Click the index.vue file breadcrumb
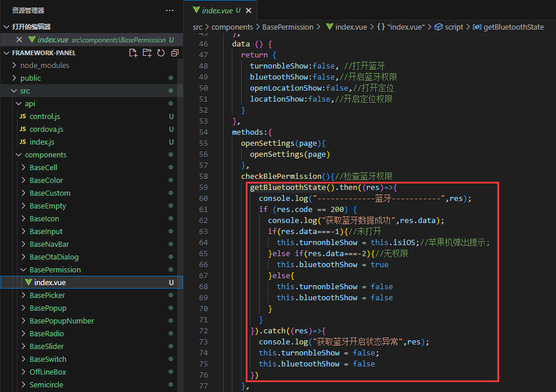This screenshot has height=392, width=556. (346, 27)
